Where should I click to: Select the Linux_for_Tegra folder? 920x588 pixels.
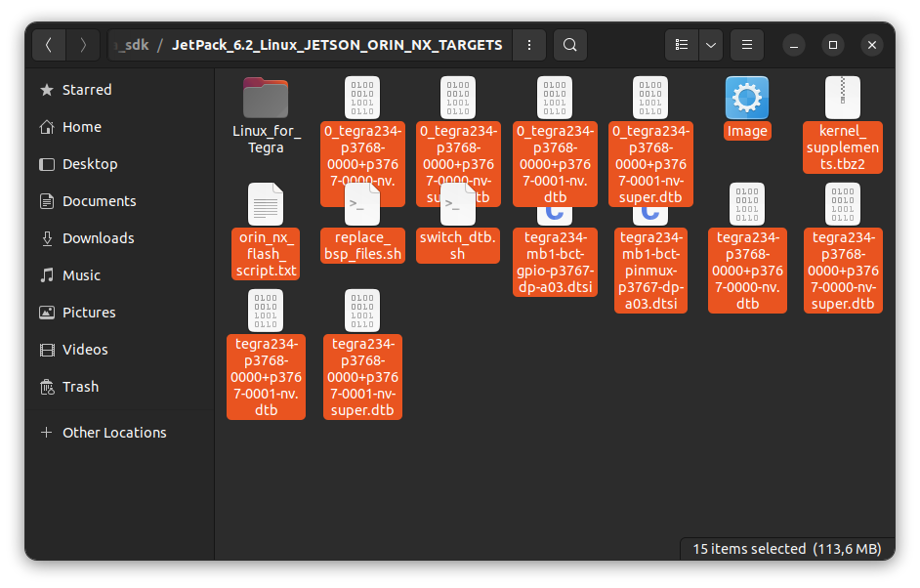266,98
